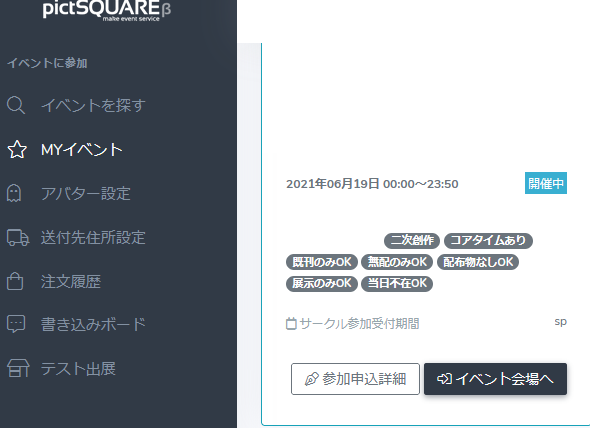
Task: Click the 参加申込詳細 button
Action: click(x=355, y=379)
